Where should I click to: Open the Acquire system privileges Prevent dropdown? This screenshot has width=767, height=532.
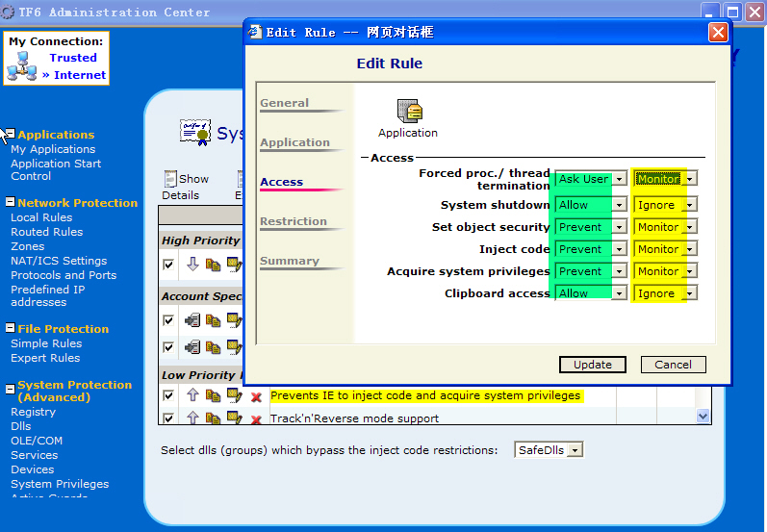[x=591, y=271]
